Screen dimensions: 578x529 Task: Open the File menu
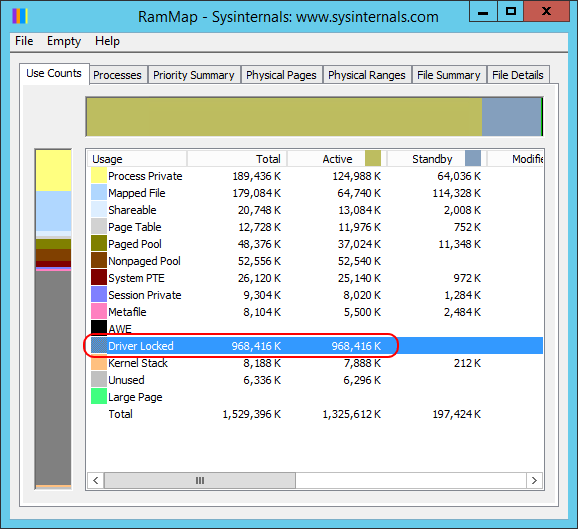(24, 41)
